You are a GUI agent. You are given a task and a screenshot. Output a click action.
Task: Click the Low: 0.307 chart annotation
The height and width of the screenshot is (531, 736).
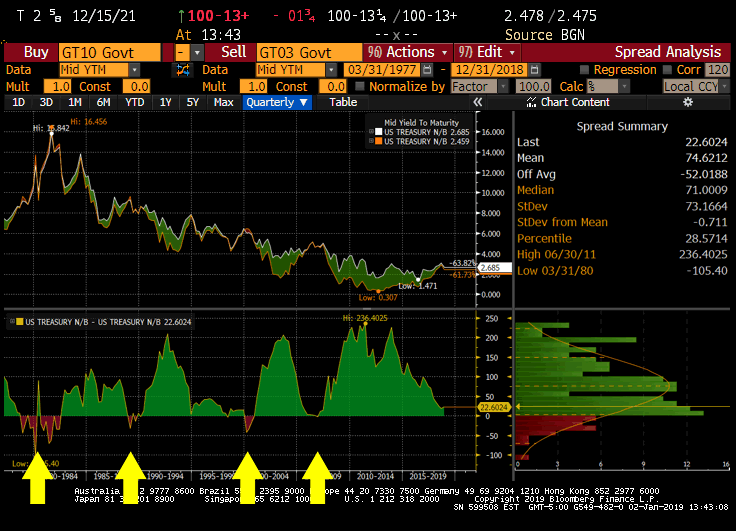pos(378,298)
